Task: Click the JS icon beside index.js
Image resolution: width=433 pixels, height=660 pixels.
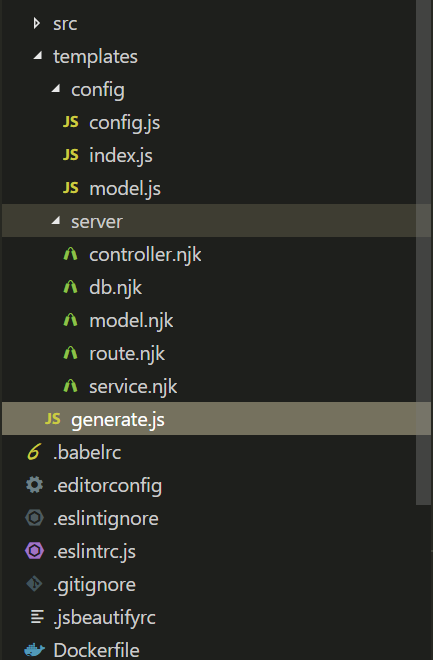Action: tap(71, 155)
